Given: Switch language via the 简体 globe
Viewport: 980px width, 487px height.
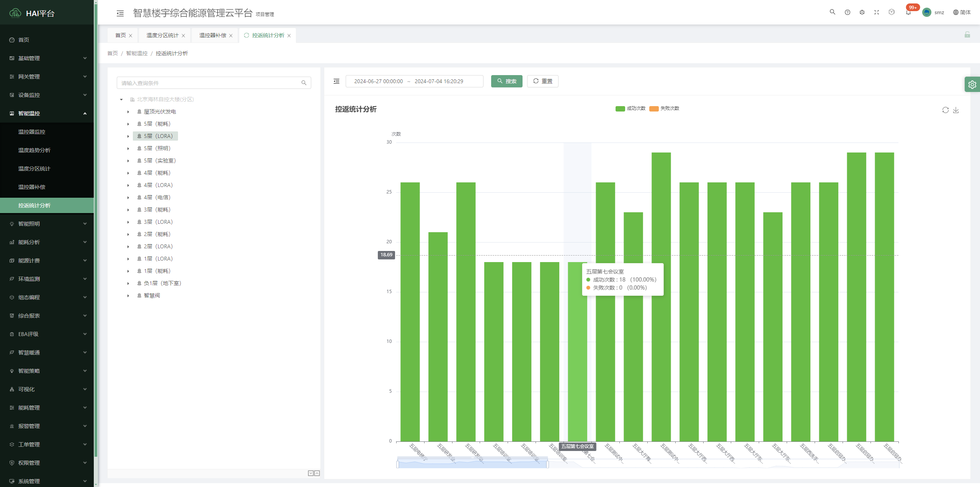Looking at the screenshot, I should pyautogui.click(x=962, y=12).
